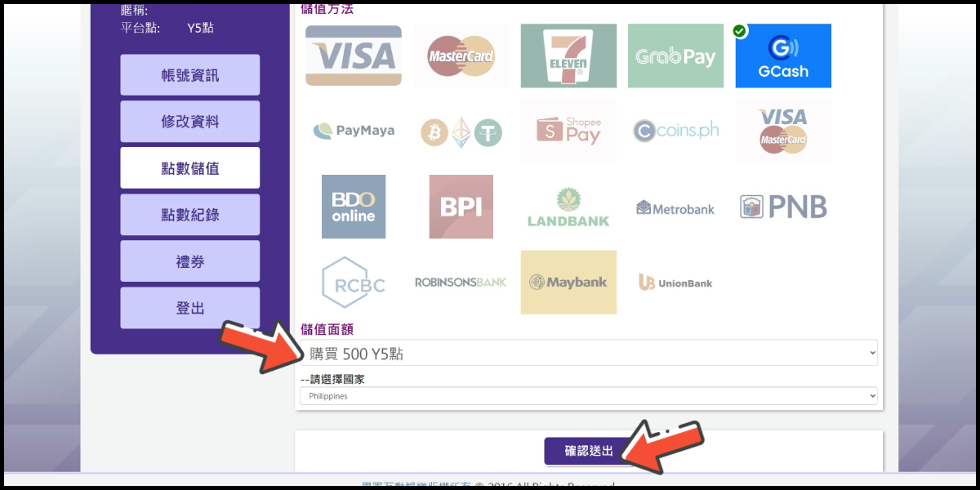Go to 點數紀錄 in the sidebar
Viewport: 980px width, 490px height.
click(x=190, y=215)
